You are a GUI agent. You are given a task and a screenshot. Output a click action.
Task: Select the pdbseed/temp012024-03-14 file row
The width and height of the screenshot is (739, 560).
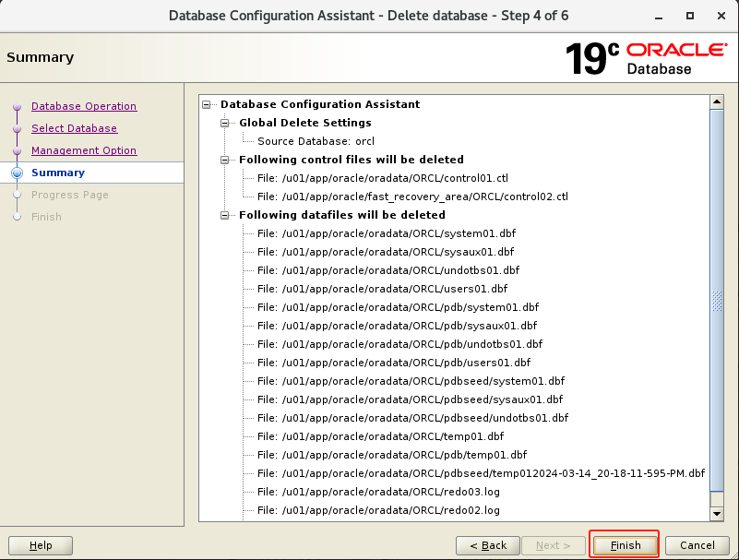click(482, 473)
